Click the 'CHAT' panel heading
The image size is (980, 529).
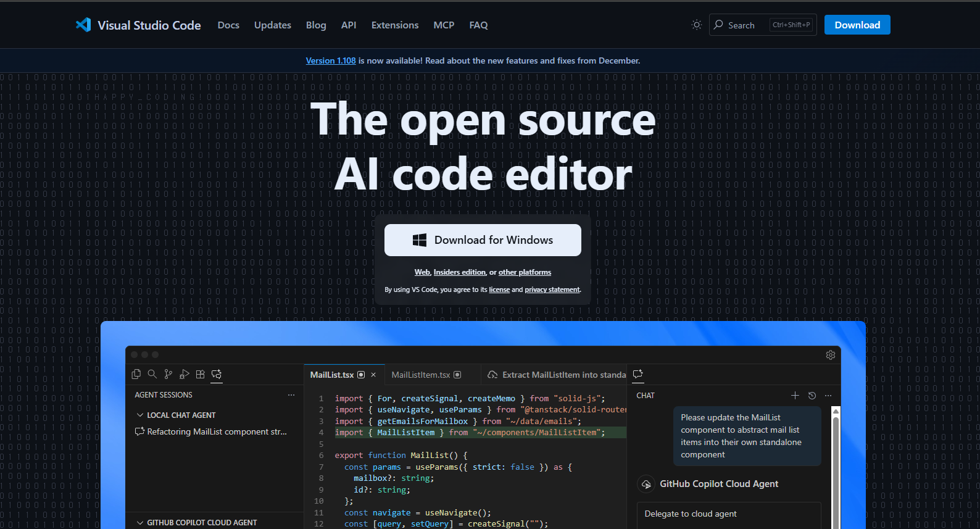click(x=646, y=396)
